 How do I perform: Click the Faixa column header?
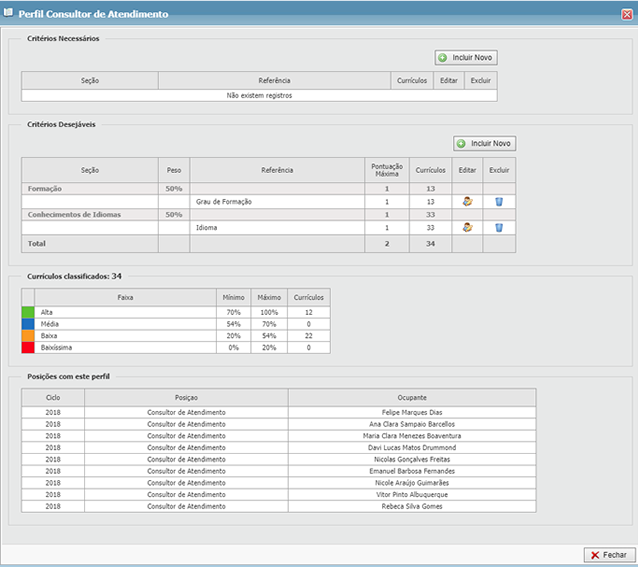pyautogui.click(x=126, y=297)
